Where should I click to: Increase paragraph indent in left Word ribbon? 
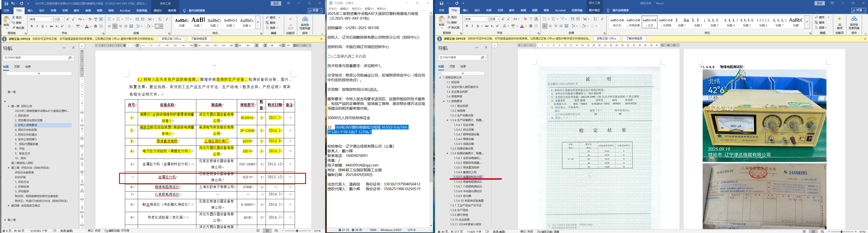point(143,19)
